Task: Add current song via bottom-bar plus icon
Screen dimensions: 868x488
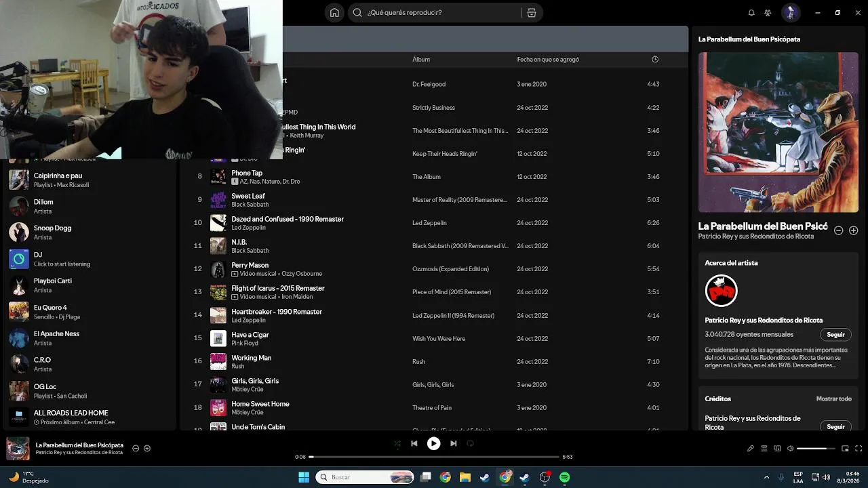Action: click(147, 448)
